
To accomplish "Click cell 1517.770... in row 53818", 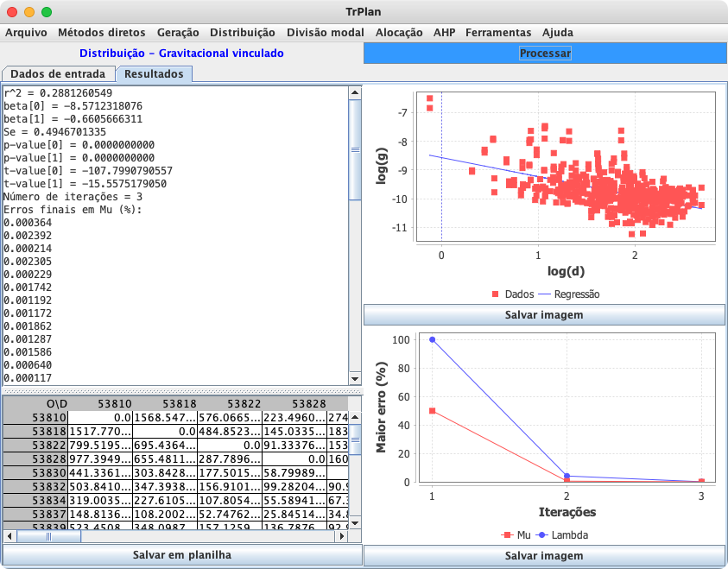I will 100,432.
